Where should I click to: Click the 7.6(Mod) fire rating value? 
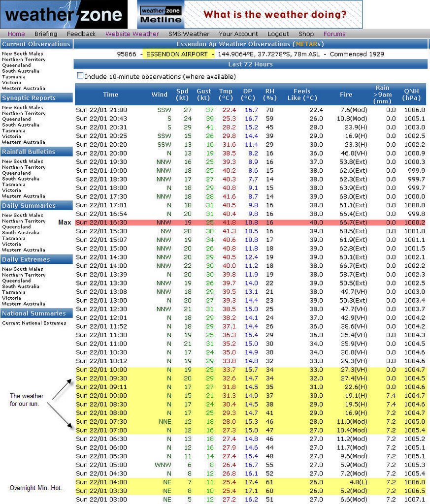(x=354, y=110)
